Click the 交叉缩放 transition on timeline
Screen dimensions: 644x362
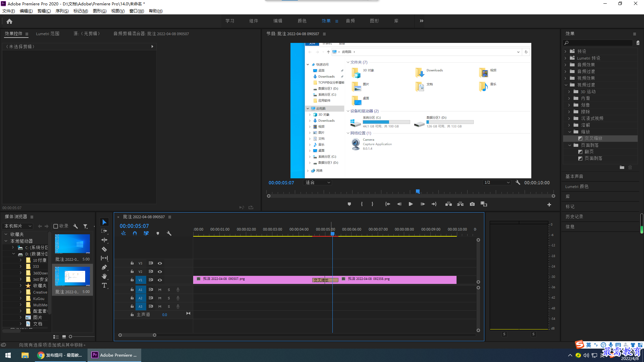tap(325, 280)
